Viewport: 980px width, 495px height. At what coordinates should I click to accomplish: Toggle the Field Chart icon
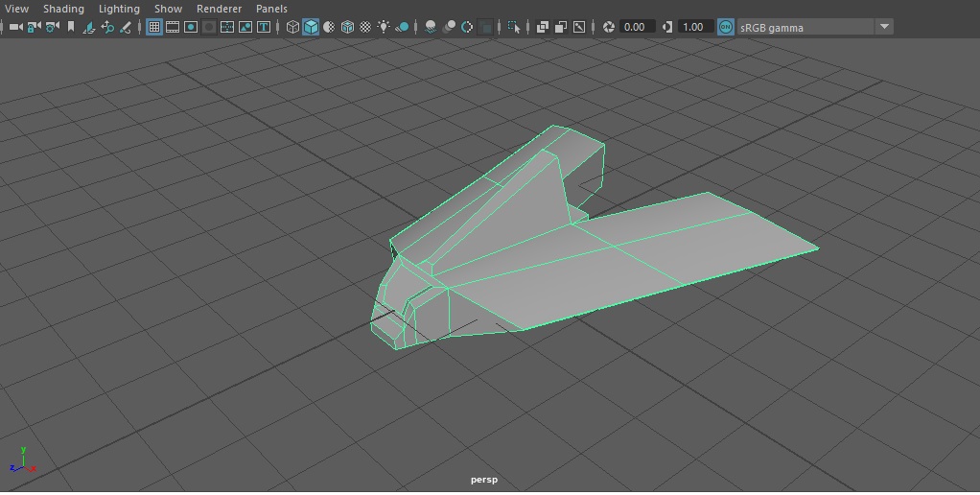(227, 27)
